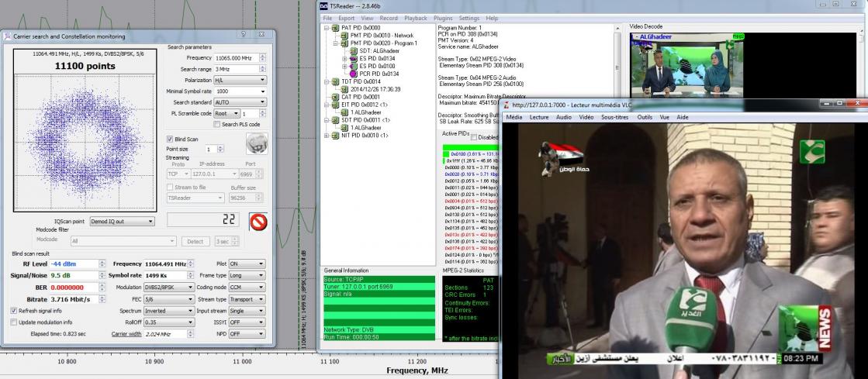Open VLC Sous-titres menu
The height and width of the screenshot is (379, 868).
[615, 117]
